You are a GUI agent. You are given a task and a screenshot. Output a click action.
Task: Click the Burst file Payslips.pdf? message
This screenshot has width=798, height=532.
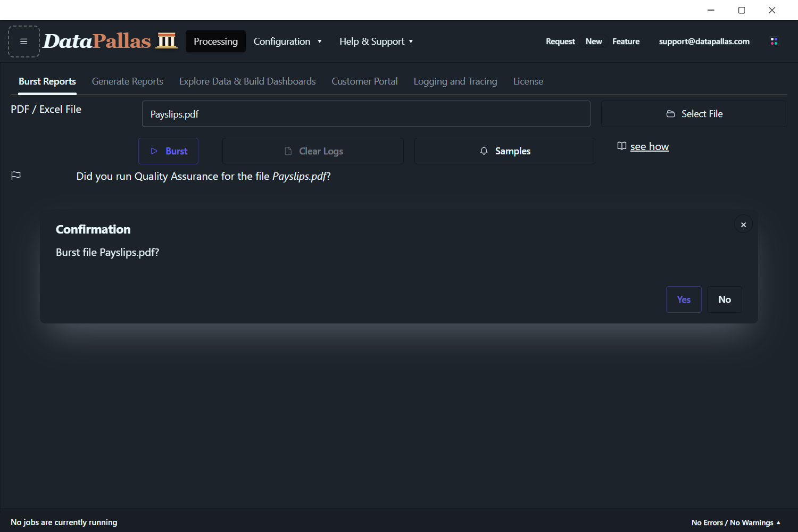(107, 252)
